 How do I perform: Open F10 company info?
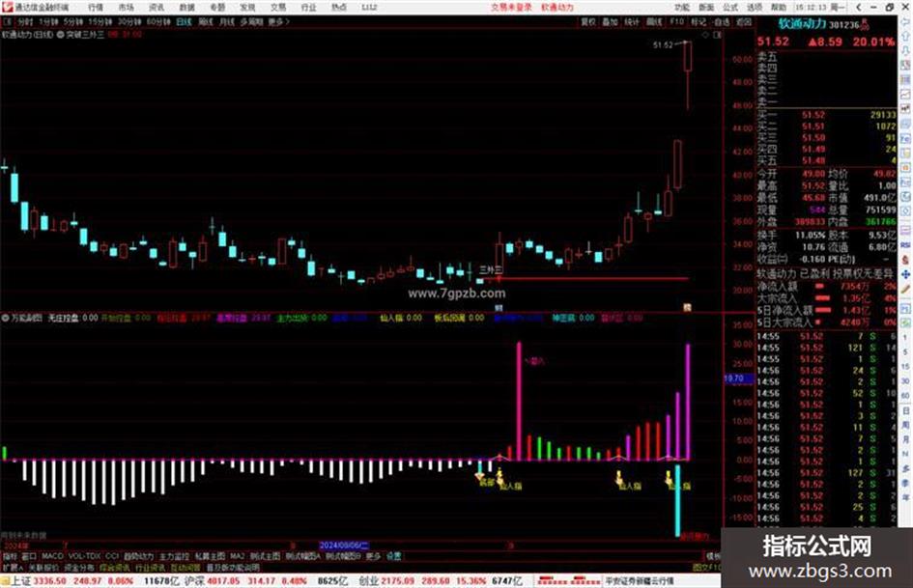(x=676, y=21)
